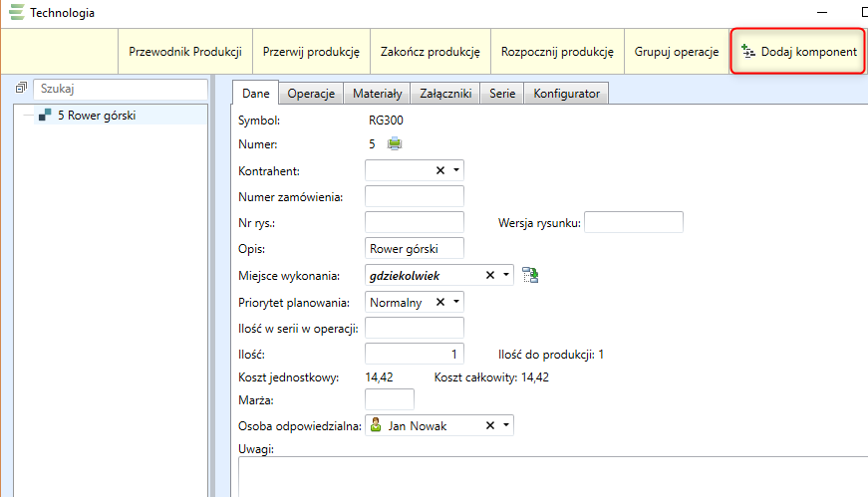Click the icon next to Miejsce wykonania field
The width and height of the screenshot is (868, 497).
click(530, 275)
